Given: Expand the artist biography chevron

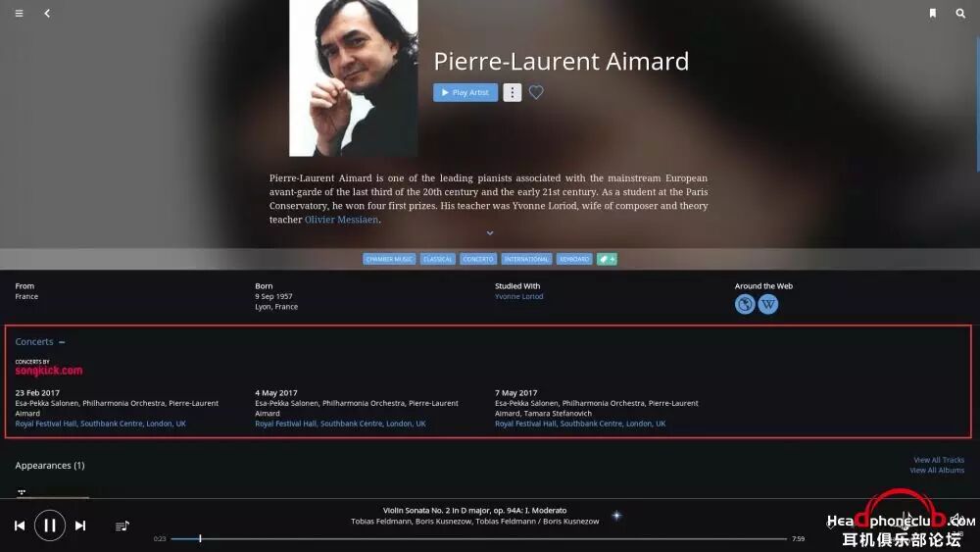Looking at the screenshot, I should [490, 233].
